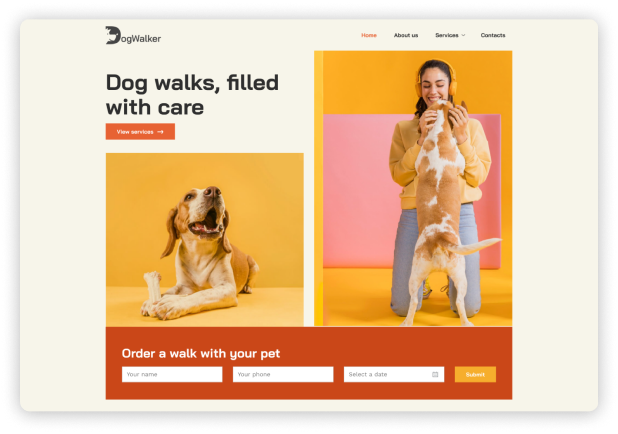Image resolution: width=618 pixels, height=434 pixels.
Task: Click the woman's orange headphones in photo
Action: [x=436, y=79]
